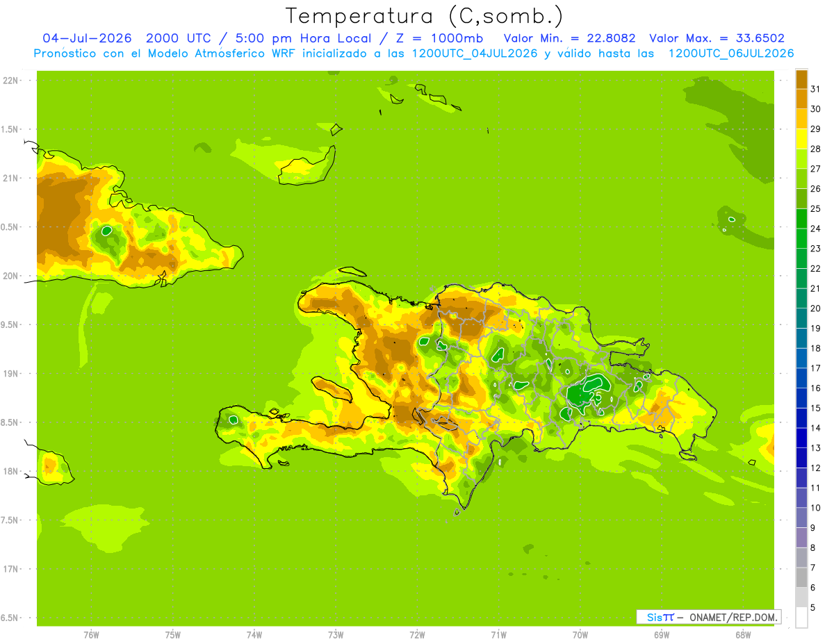Click the green legend swatch between 24 and 23
Image resolution: width=834 pixels, height=644 pixels.
[x=801, y=238]
